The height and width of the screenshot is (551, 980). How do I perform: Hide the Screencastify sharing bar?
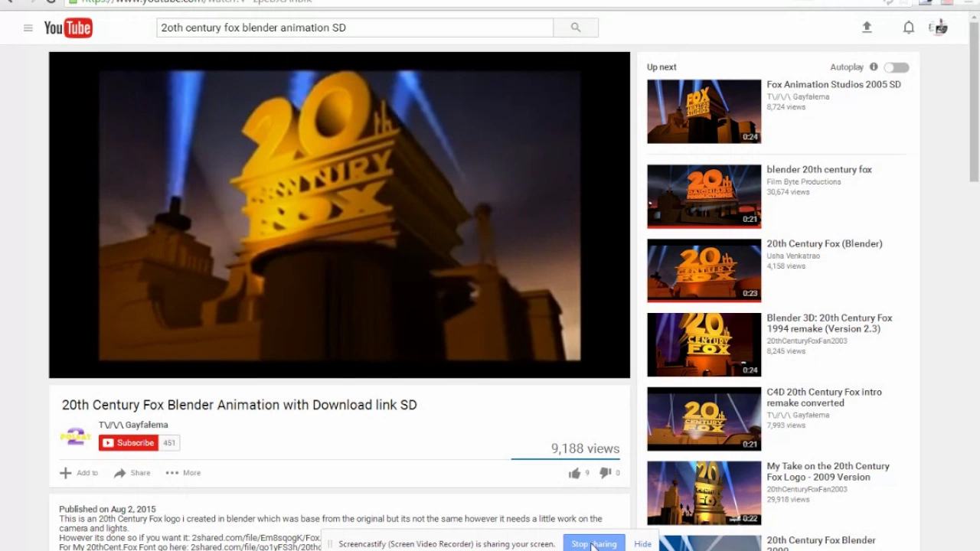pos(642,544)
